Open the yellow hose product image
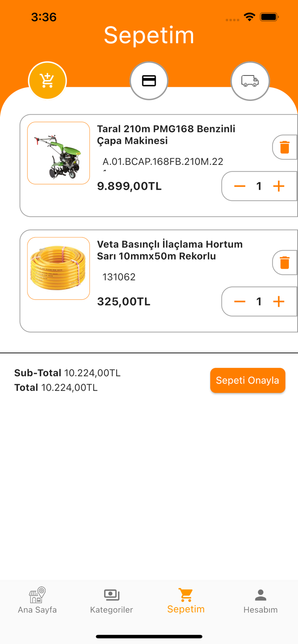Image resolution: width=298 pixels, height=644 pixels. coord(58,268)
